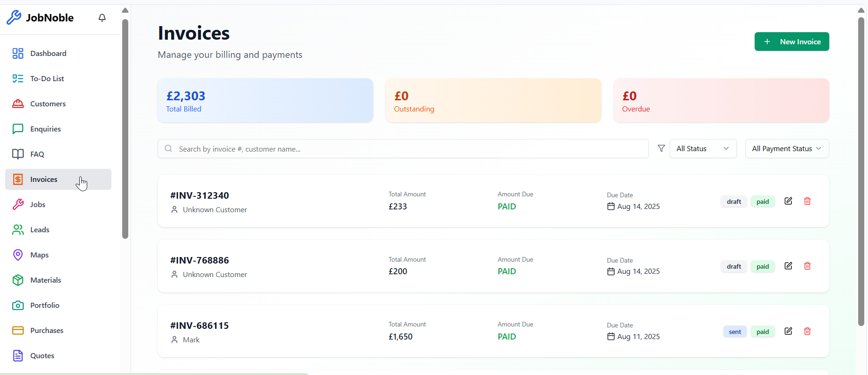Screen dimensions: 868x375
Task: Create a New Invoice
Action: coord(792,42)
